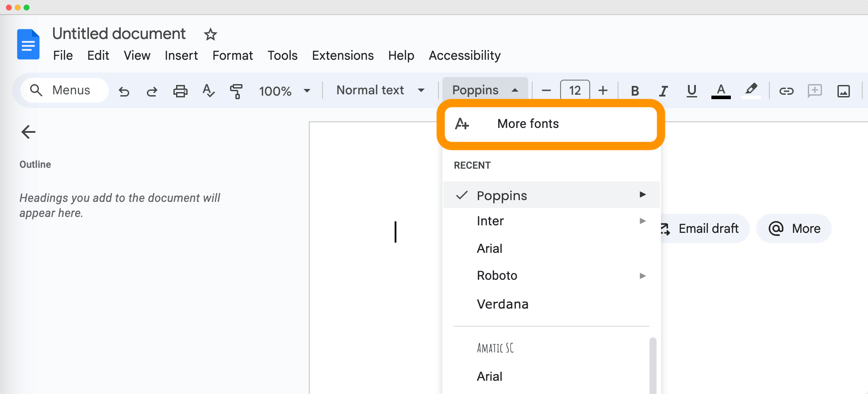The width and height of the screenshot is (868, 394).
Task: Open the Edit menu
Action: point(98,55)
